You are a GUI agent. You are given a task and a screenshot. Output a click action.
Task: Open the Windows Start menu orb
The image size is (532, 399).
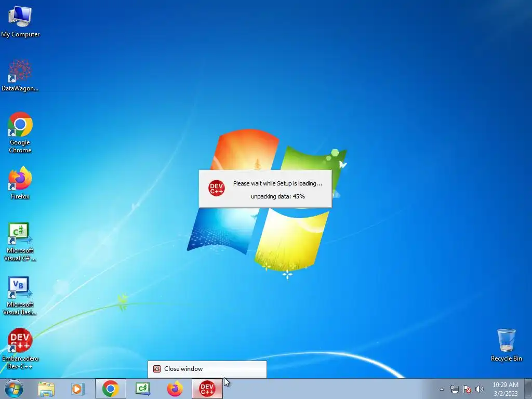[x=14, y=389]
